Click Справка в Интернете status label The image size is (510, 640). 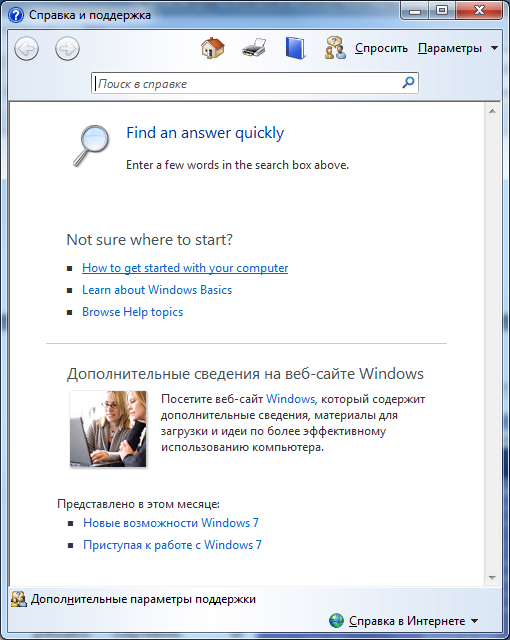coord(407,621)
